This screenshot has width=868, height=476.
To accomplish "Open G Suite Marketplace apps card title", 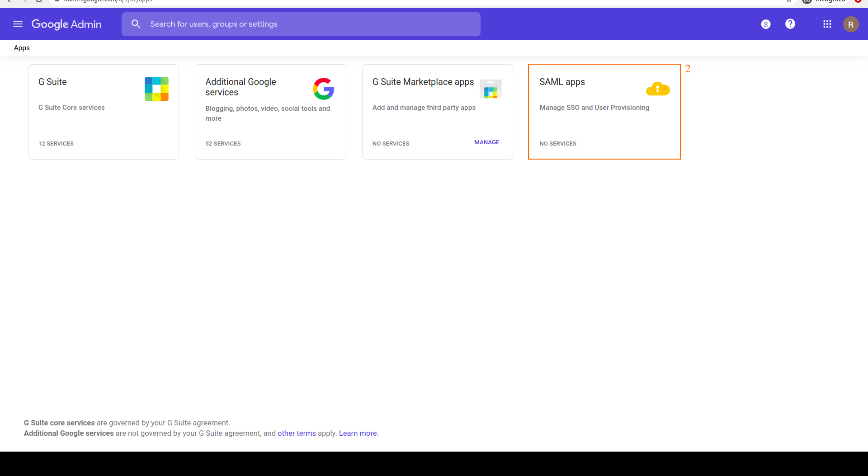I will pyautogui.click(x=423, y=82).
